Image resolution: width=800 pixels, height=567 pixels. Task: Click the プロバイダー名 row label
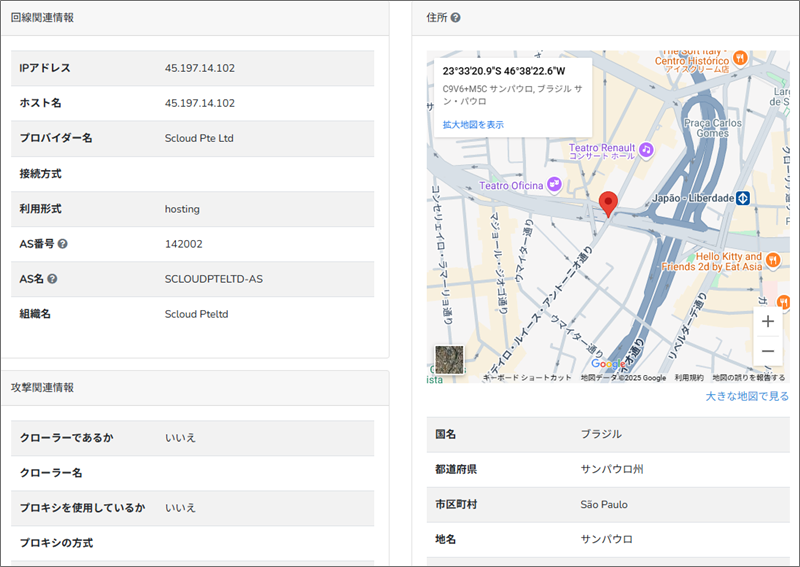point(56,138)
